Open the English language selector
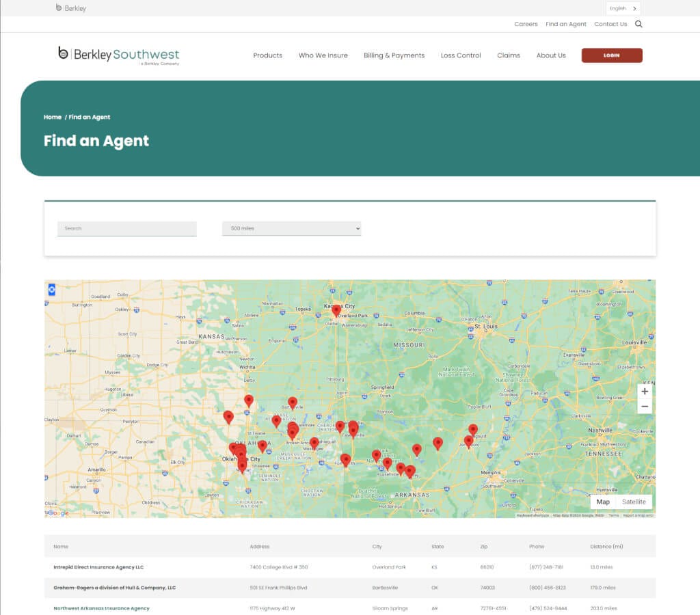The height and width of the screenshot is (615, 700). 622,8
